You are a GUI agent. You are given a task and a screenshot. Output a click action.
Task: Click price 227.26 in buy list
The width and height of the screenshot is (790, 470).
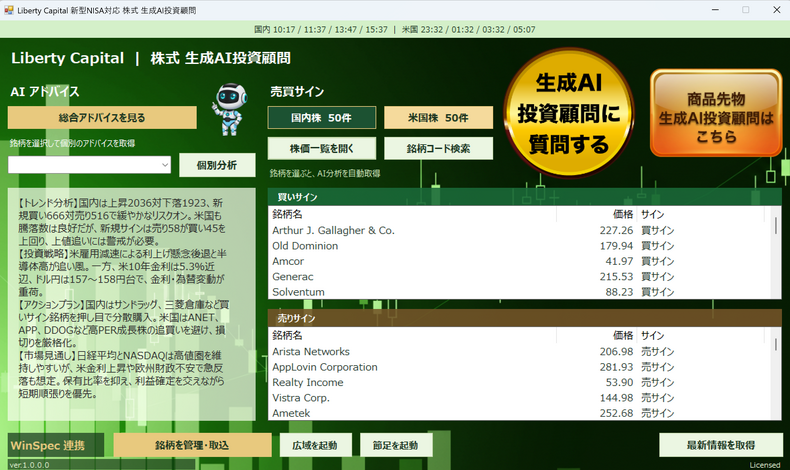(x=616, y=230)
